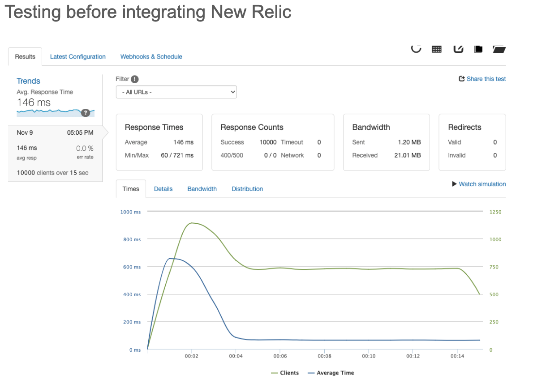The height and width of the screenshot is (392, 533).
Task: Click the copy test icon
Action: (478, 49)
